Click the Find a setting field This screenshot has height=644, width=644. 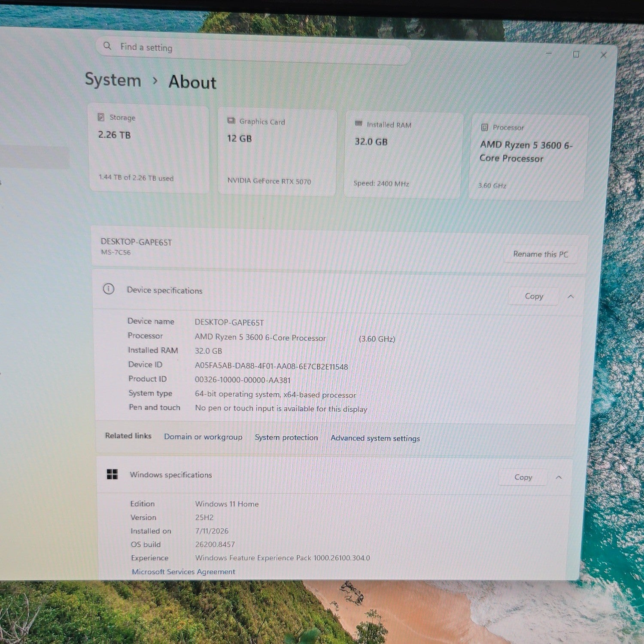click(253, 50)
